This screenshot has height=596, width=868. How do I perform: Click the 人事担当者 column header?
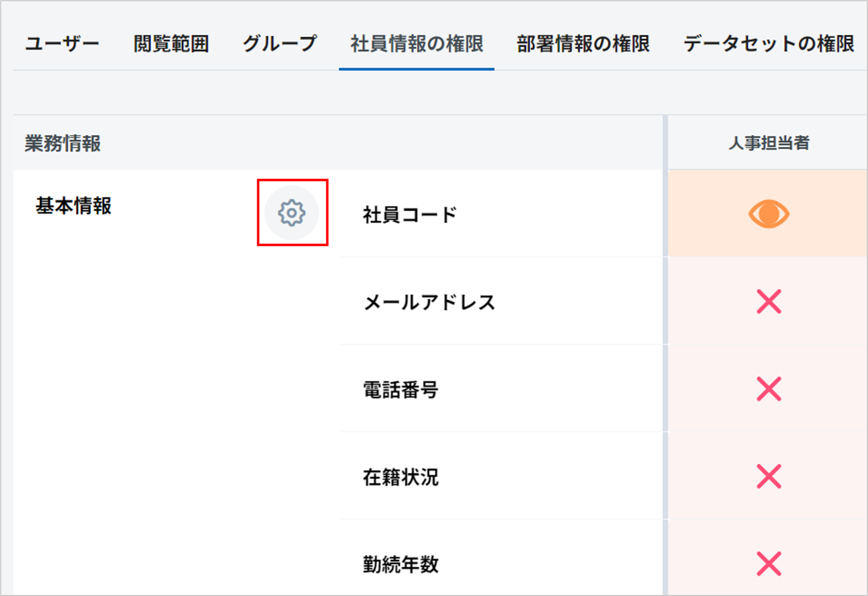[x=768, y=143]
